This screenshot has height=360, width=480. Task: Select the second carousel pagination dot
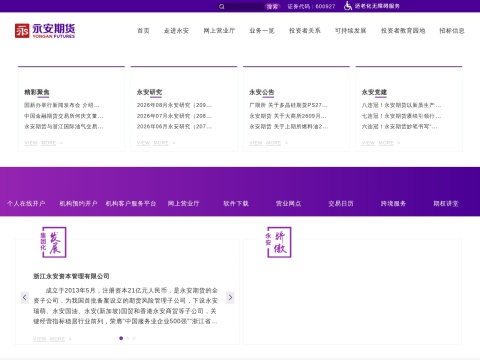click(x=127, y=338)
